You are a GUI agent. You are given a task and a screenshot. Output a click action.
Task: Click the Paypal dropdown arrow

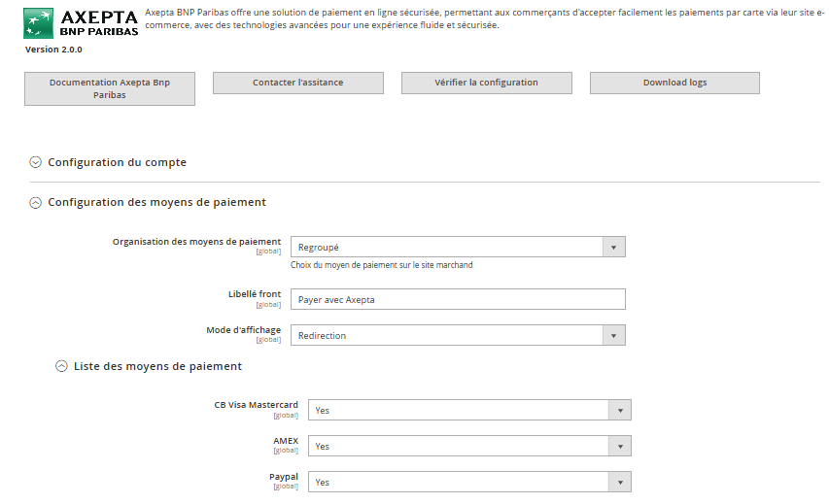pos(619,483)
